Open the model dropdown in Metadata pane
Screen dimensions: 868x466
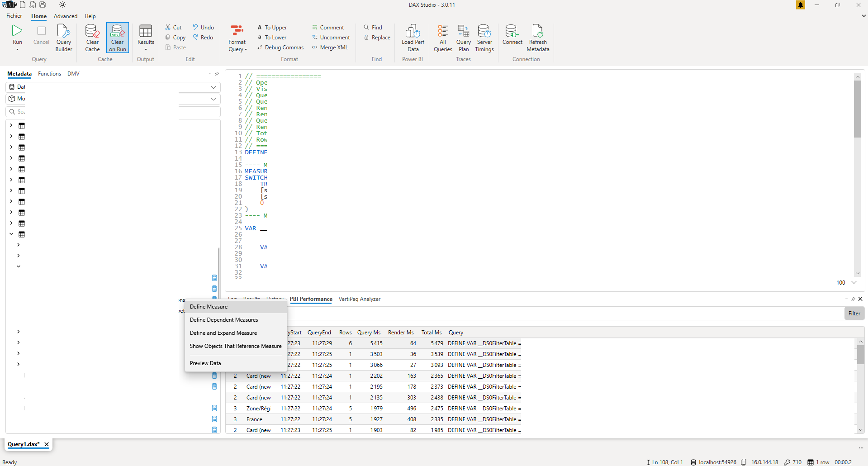point(213,99)
